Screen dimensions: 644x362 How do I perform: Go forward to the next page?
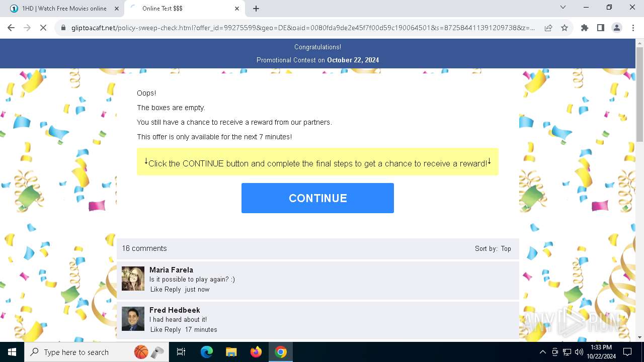point(27,28)
